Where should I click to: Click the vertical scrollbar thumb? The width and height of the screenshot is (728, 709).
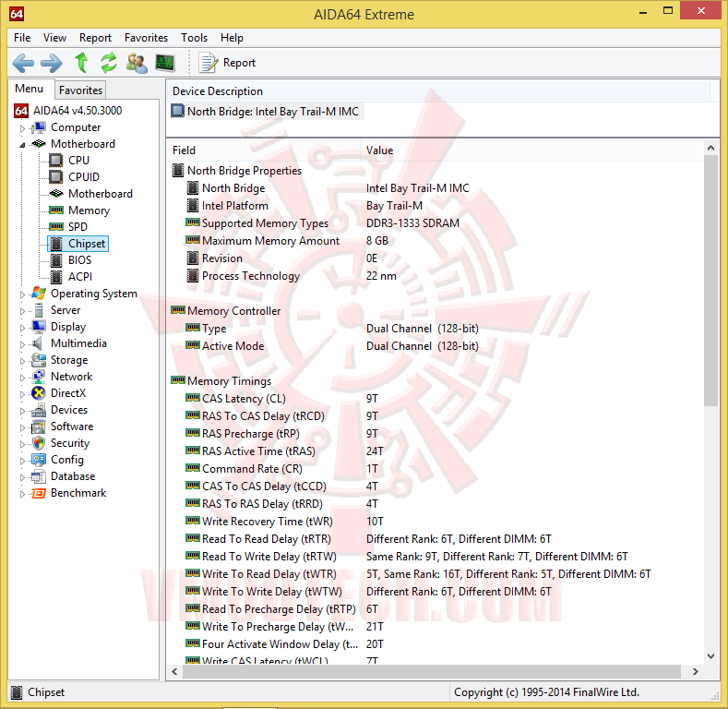click(710, 281)
